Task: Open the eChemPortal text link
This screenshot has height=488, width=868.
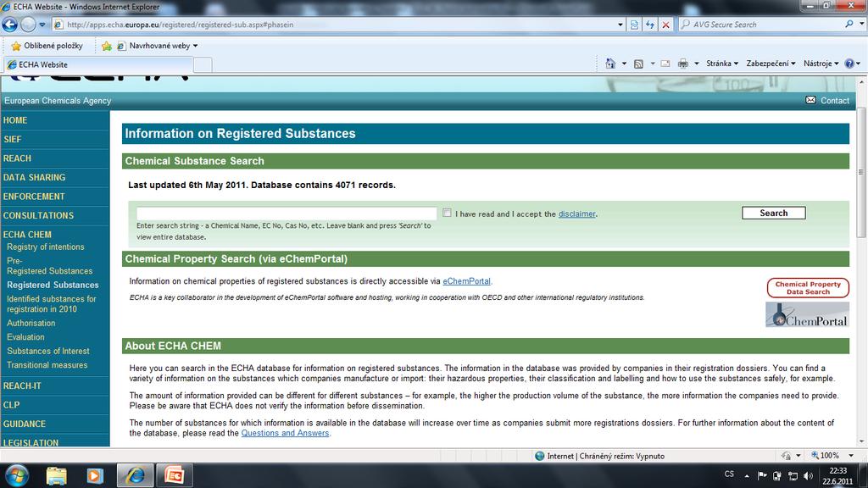Action: coord(467,281)
